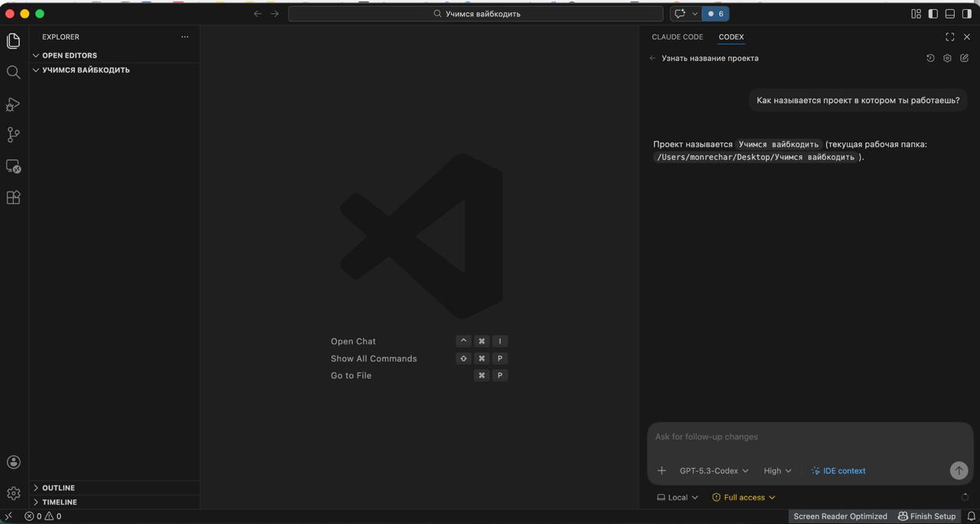The width and height of the screenshot is (980, 524).
Task: Show errors and warnings count in status bar
Action: [43, 516]
